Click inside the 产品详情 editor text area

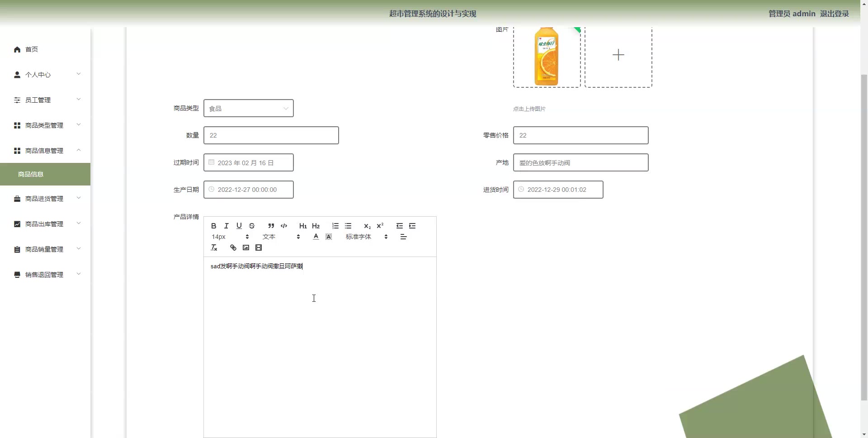[x=320, y=347]
